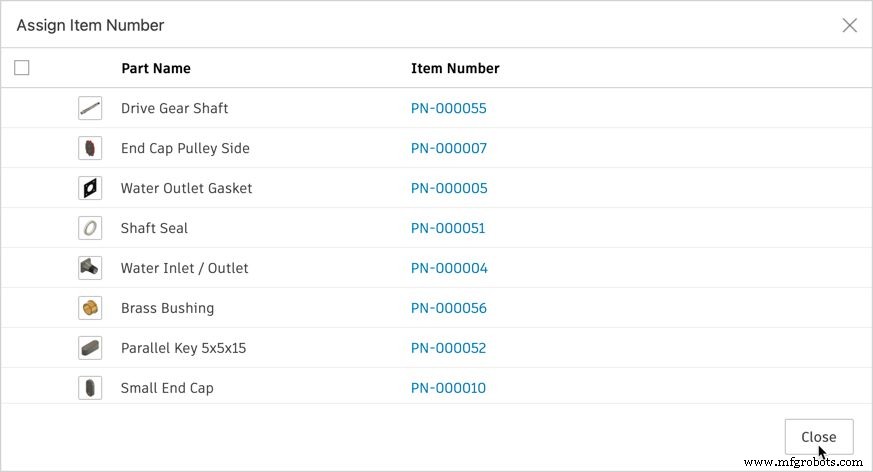This screenshot has height=472, width=873.
Task: Open the PN-000056 Brass Bushing link
Action: tap(449, 308)
